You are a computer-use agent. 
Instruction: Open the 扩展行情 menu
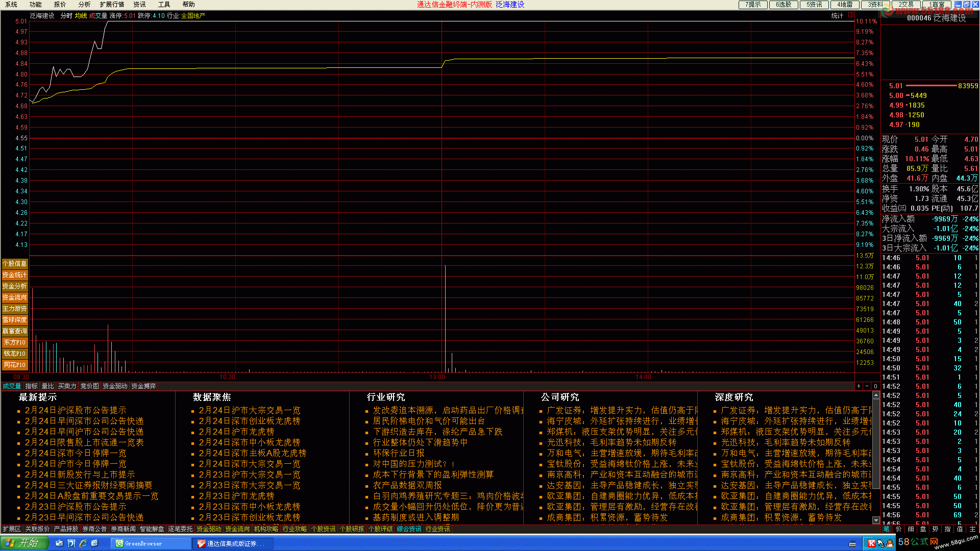[x=112, y=5]
